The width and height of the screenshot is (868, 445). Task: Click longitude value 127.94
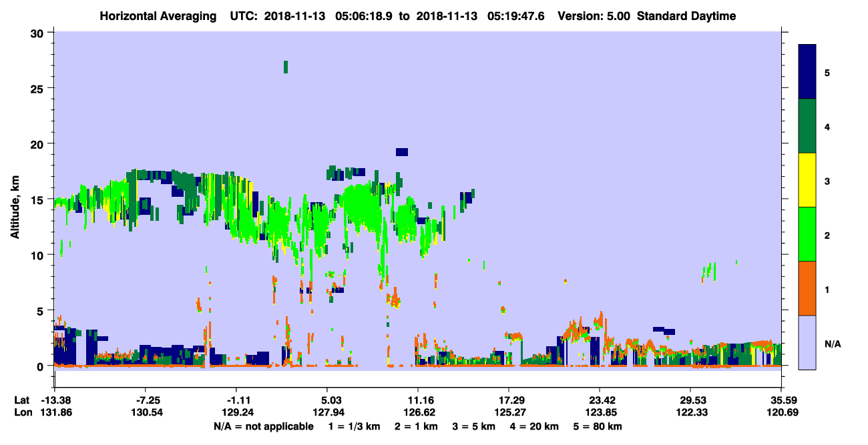[327, 413]
